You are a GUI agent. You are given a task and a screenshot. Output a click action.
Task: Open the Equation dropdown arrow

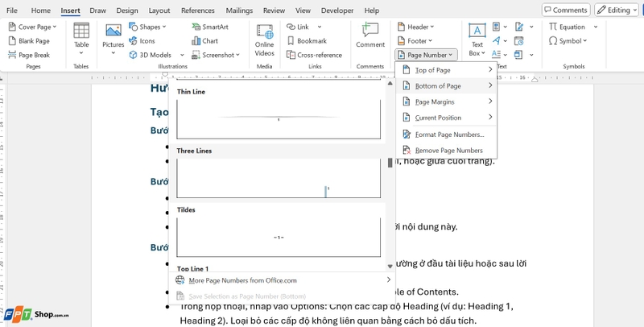[596, 27]
